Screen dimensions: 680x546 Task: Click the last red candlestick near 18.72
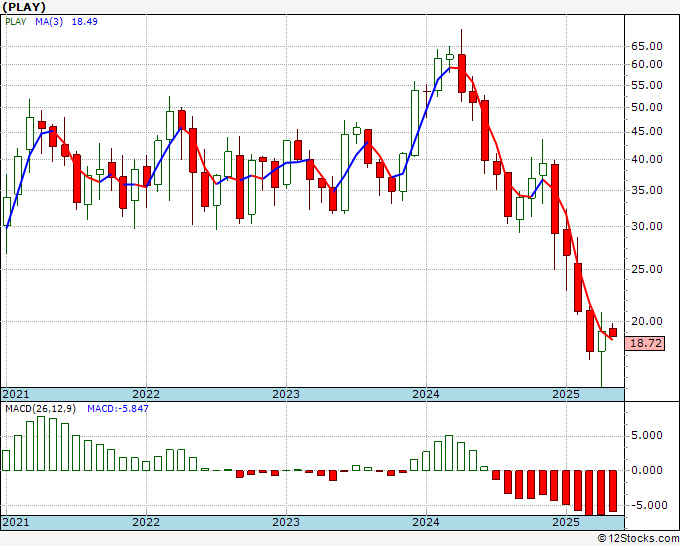613,332
